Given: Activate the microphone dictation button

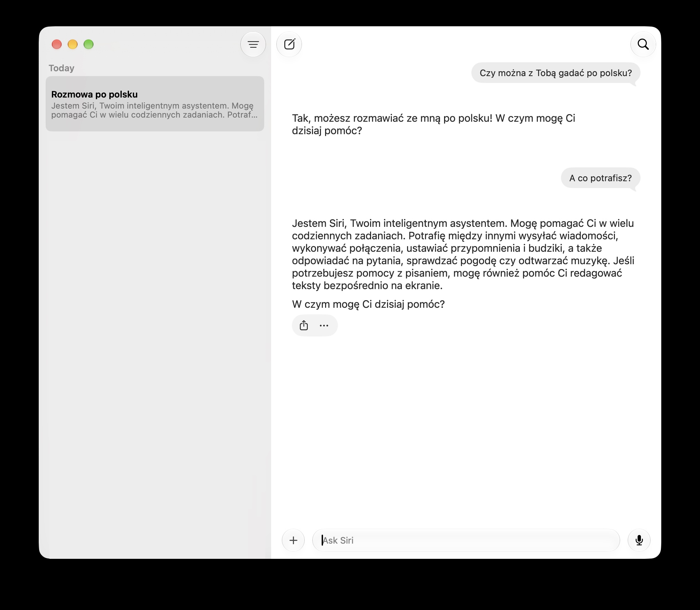Looking at the screenshot, I should coord(639,540).
